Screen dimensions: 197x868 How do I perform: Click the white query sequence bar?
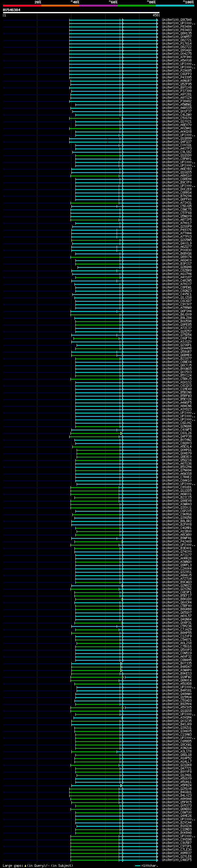click(81, 13)
